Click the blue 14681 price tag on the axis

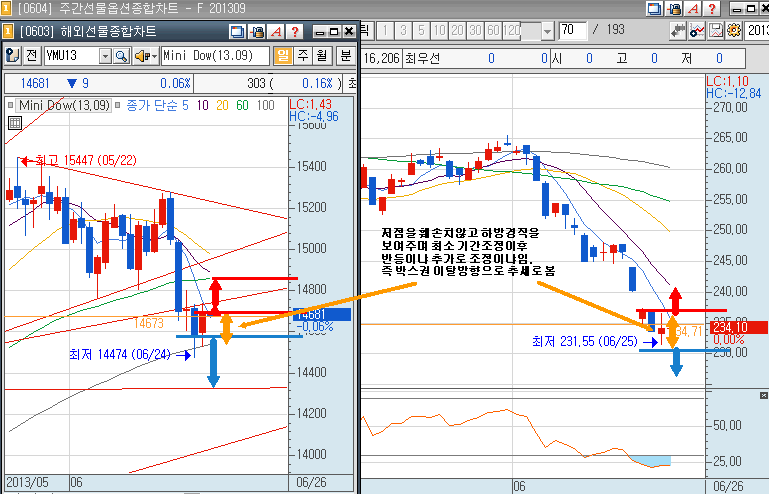(322, 314)
